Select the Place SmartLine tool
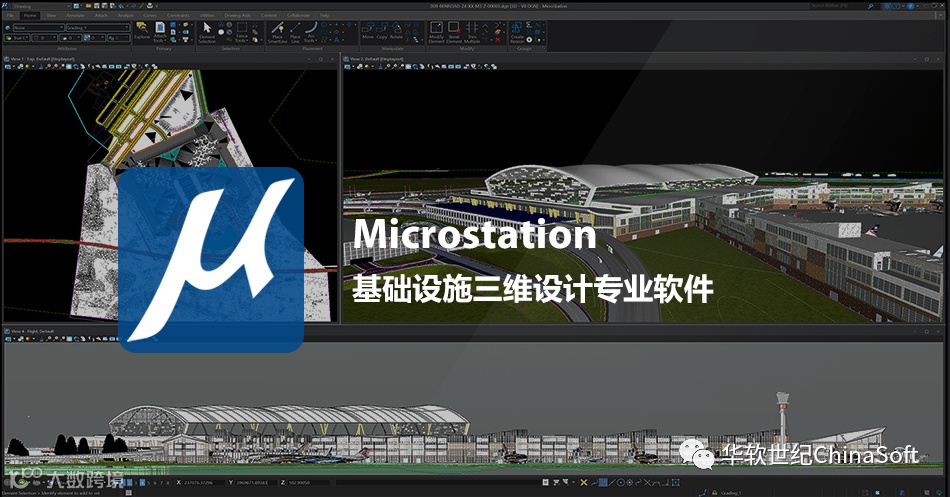 coord(277,32)
